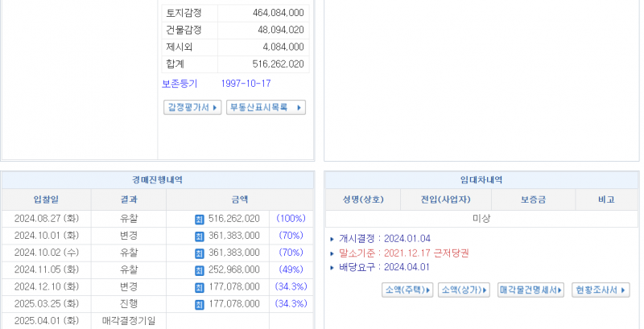Click the 최 icon in the 2024.10.02 row
Screen dimensions: 644x329
tap(200, 253)
